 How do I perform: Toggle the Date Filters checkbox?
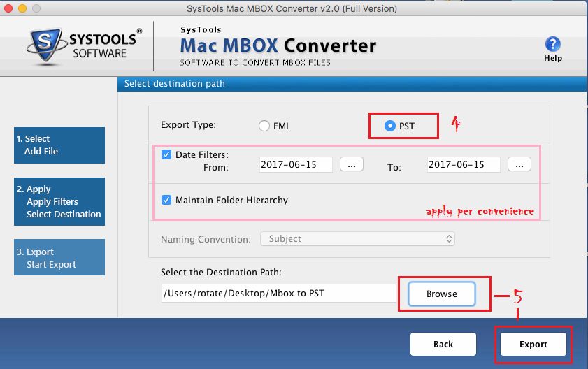[x=166, y=154]
